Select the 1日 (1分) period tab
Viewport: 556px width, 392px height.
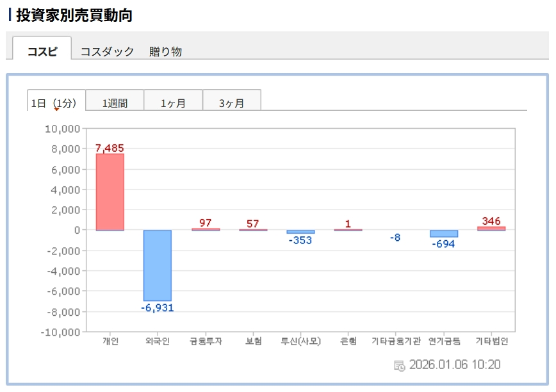(56, 102)
